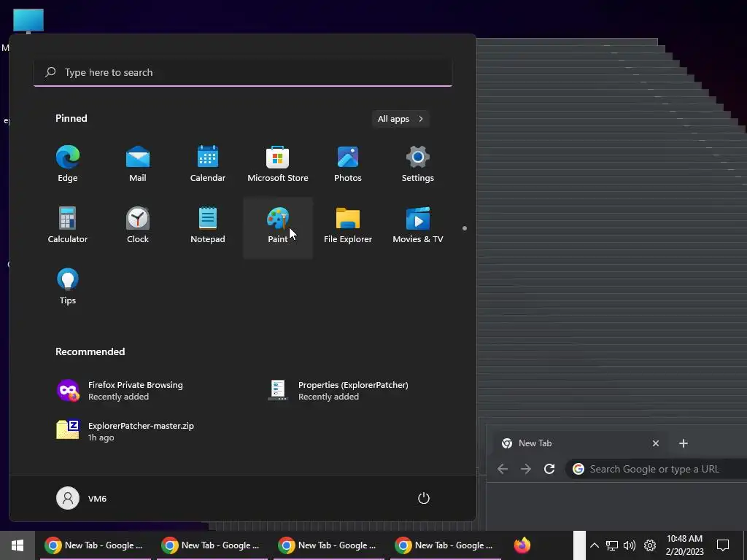
Task: Close the New Tab in Chrome window
Action: point(656,443)
